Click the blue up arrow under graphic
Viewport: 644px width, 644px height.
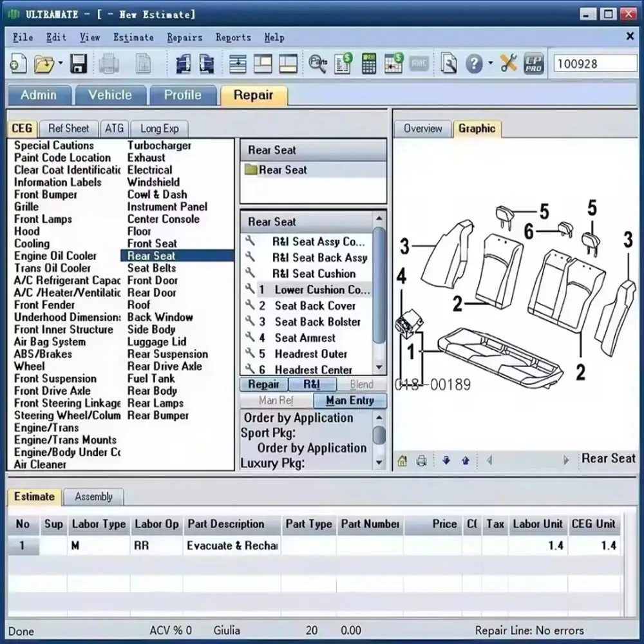(x=466, y=460)
